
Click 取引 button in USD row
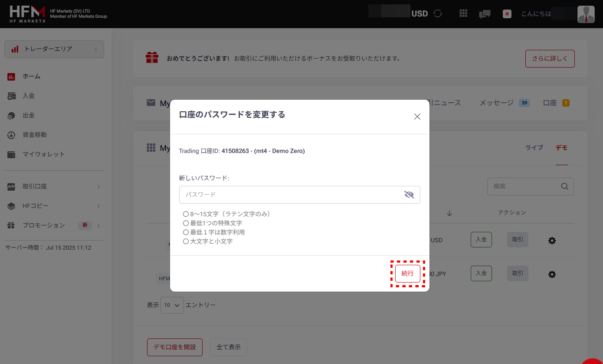tap(518, 239)
